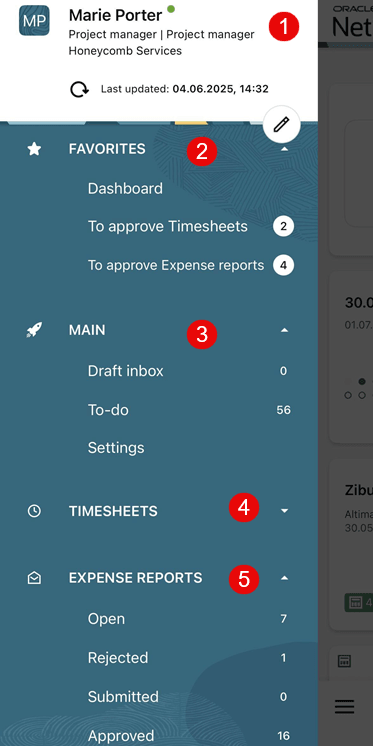Open To approve Timesheets
The width and height of the screenshot is (373, 746).
(167, 226)
